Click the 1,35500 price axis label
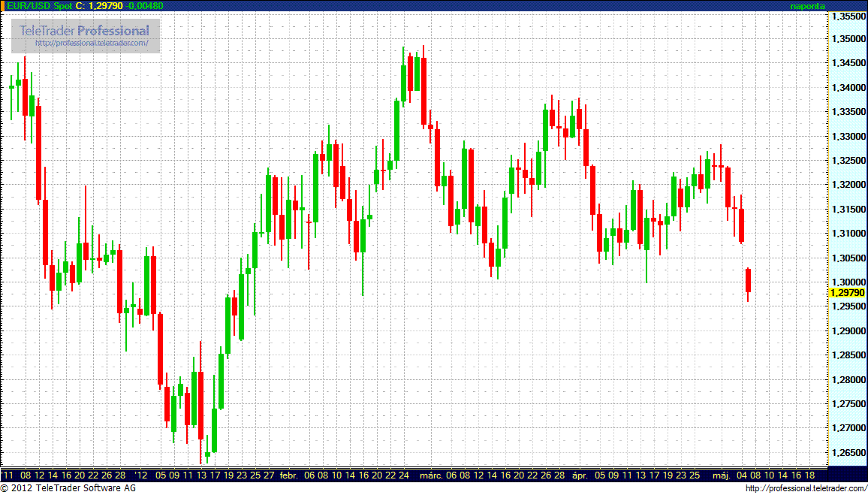Image resolution: width=868 pixels, height=495 pixels. coord(847,17)
